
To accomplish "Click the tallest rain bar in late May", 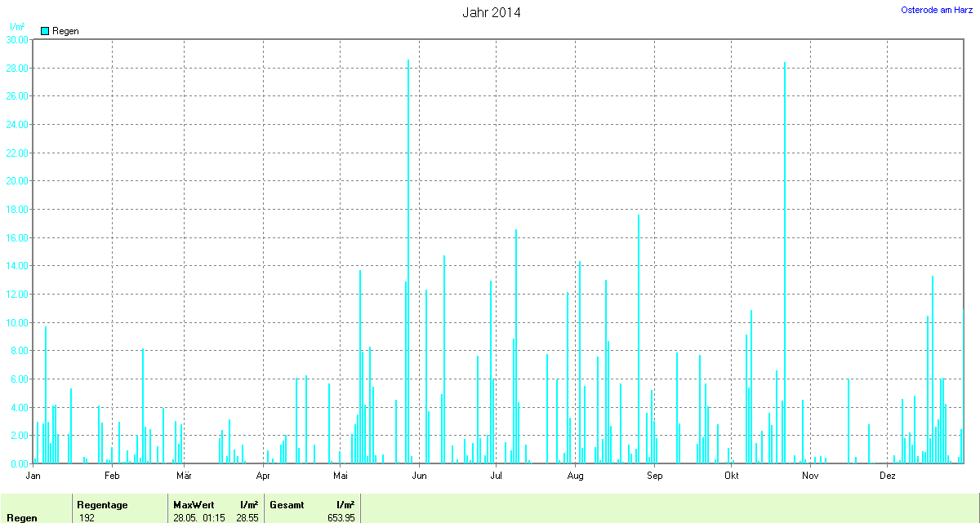I will point(408,261).
